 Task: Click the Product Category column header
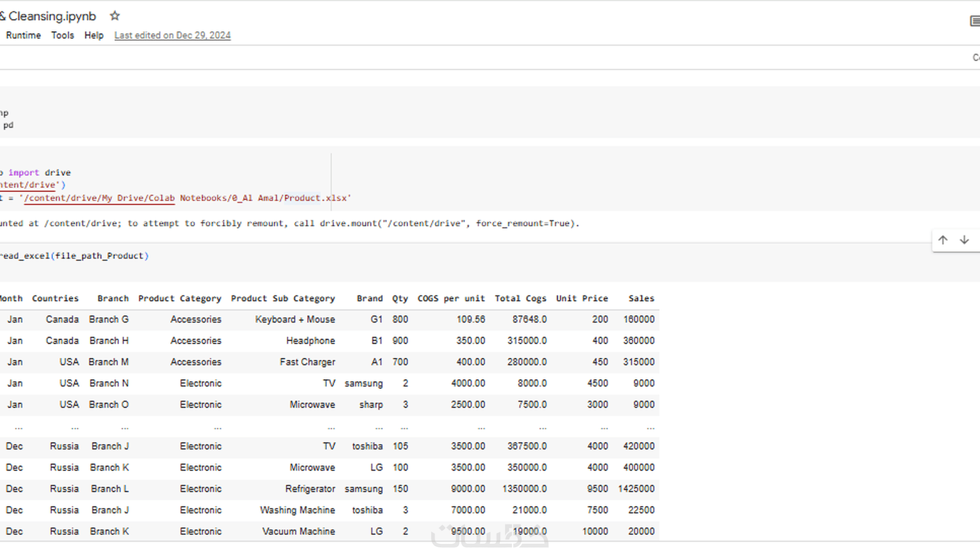180,298
